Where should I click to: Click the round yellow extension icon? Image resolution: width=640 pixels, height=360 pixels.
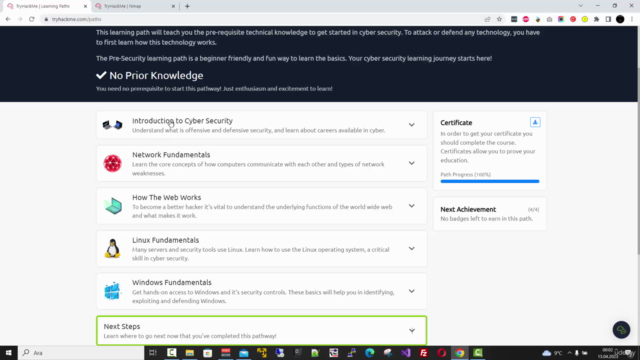tap(585, 19)
